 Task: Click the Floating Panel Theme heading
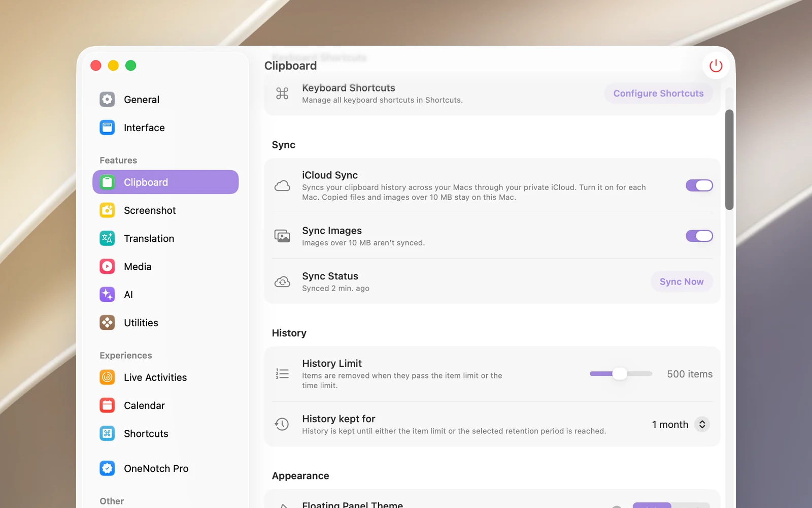pos(352,504)
